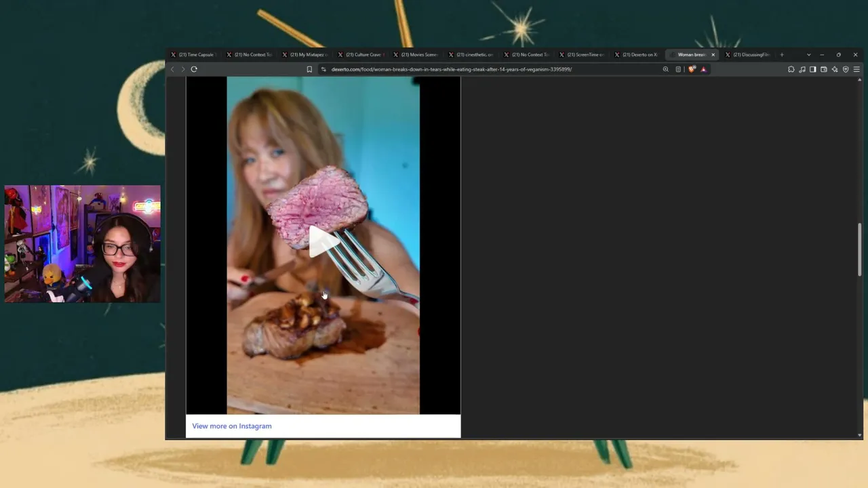Switch to the Dexerto on X tab

click(x=637, y=55)
